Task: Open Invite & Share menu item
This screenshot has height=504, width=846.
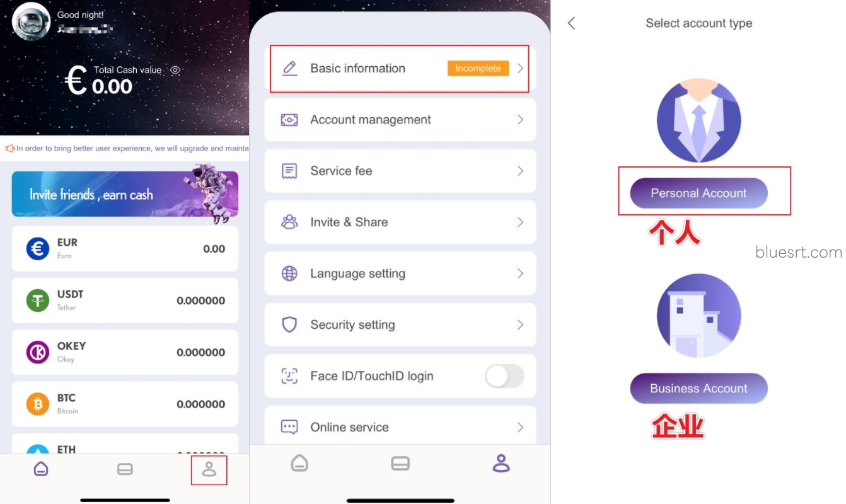Action: click(400, 222)
